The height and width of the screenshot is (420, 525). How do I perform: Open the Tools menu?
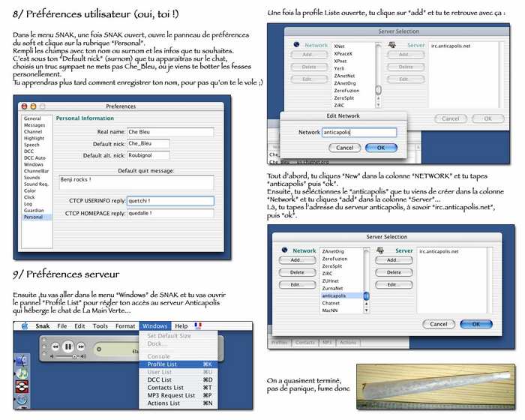[x=100, y=326]
